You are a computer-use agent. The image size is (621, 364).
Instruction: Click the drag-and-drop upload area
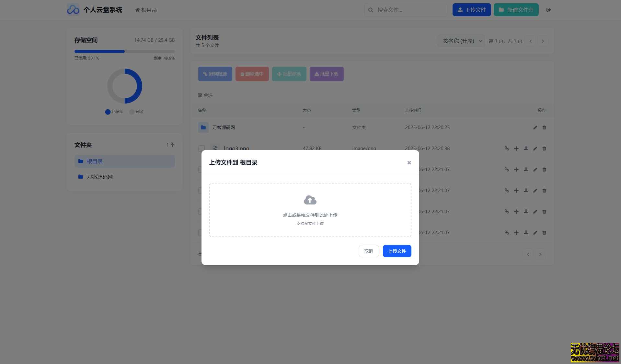[x=310, y=210]
